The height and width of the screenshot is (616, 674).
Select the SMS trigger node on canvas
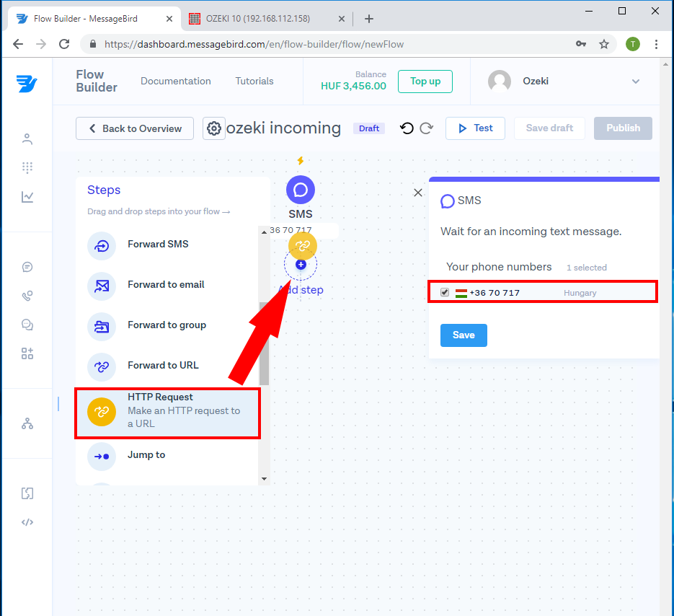click(301, 190)
